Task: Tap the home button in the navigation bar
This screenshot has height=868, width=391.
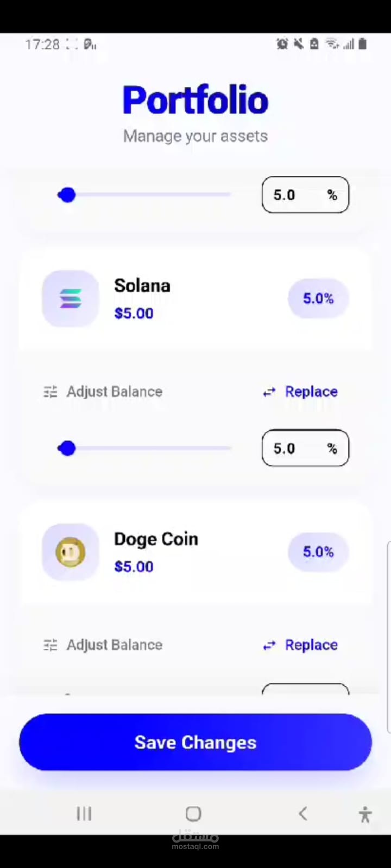Action: tap(193, 814)
